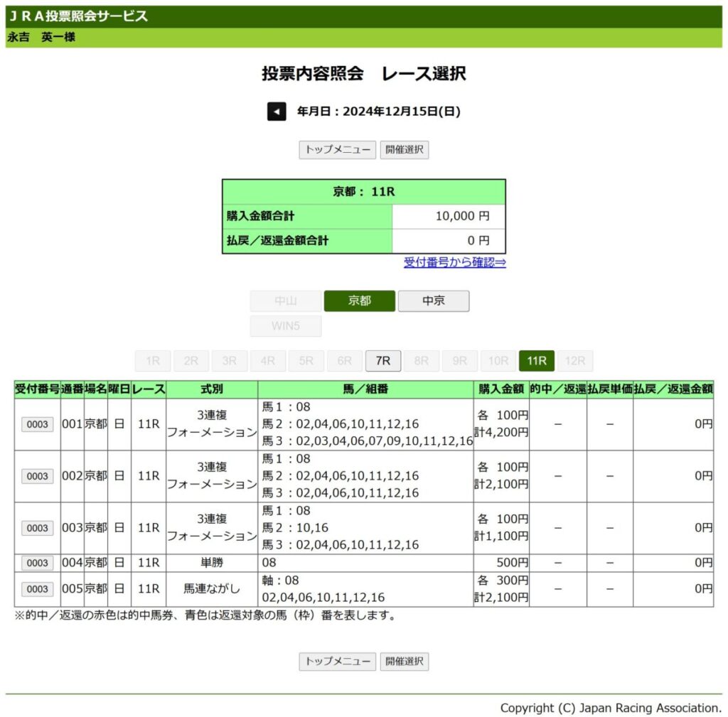Open receipt 0003 in the 馬連ながし row
This screenshot has height=717, width=728.
click(x=37, y=589)
